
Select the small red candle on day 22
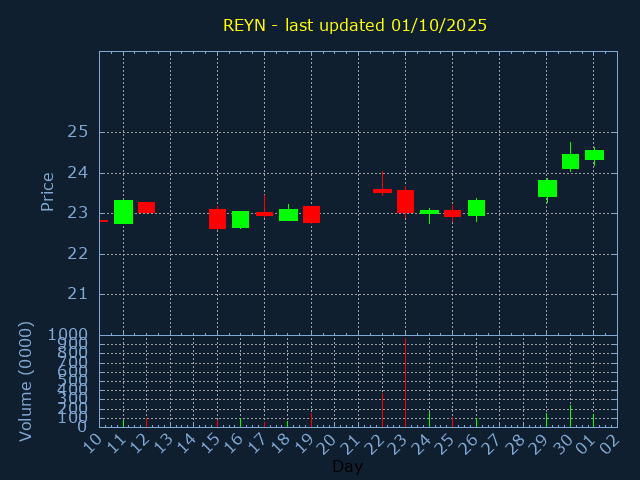[382, 190]
